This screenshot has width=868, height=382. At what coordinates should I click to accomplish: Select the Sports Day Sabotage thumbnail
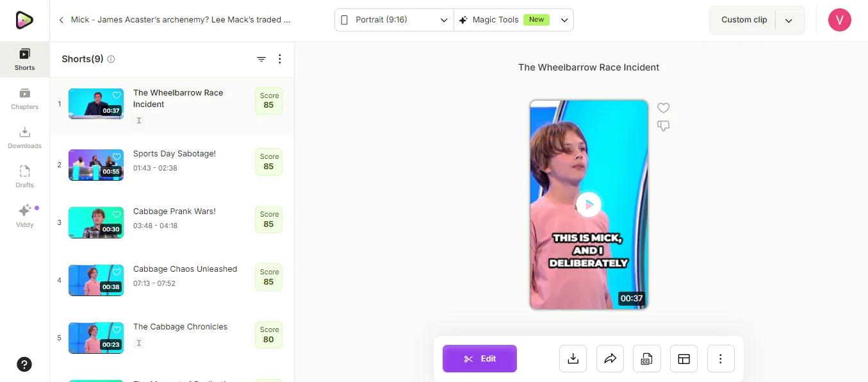(x=96, y=165)
